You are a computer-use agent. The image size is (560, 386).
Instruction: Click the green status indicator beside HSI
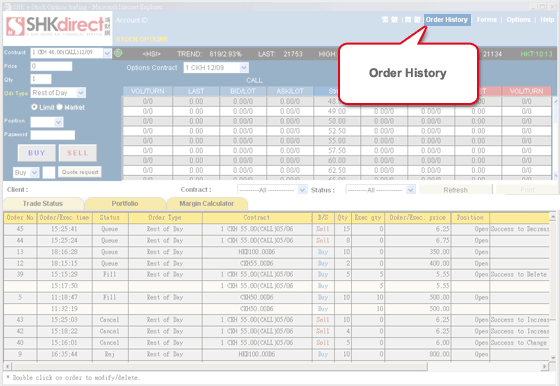[x=118, y=53]
